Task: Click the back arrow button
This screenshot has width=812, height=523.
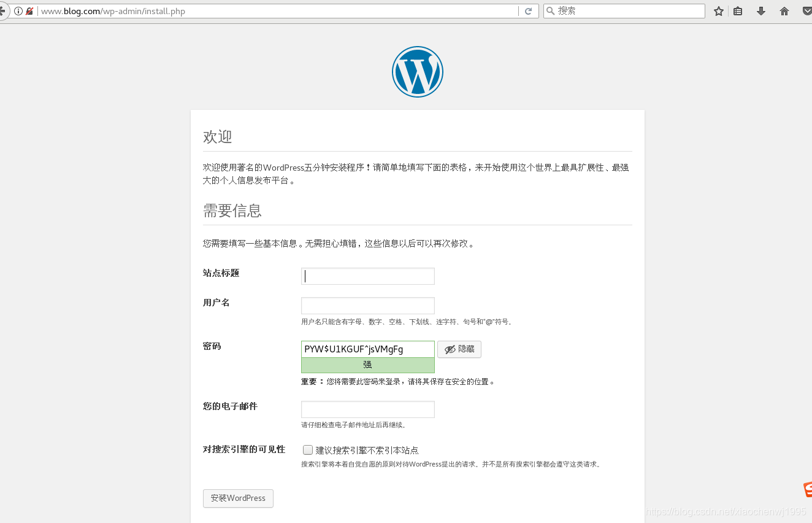Action: point(2,11)
